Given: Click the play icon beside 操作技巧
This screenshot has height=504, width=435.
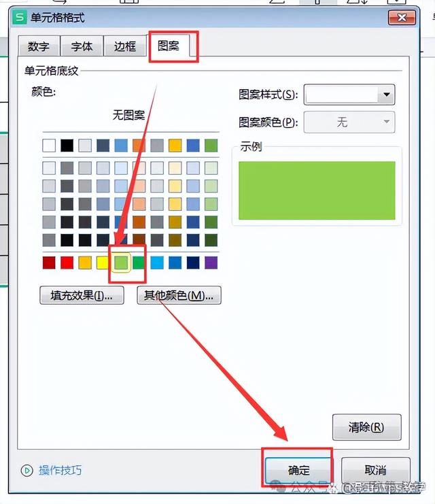Looking at the screenshot, I should point(27,471).
